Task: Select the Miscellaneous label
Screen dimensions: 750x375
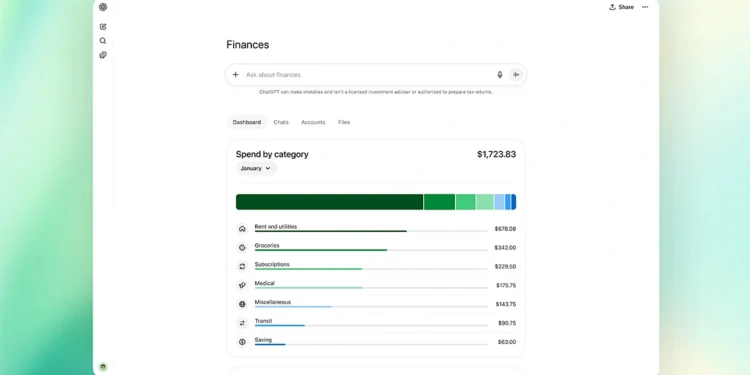Action: coord(273,302)
